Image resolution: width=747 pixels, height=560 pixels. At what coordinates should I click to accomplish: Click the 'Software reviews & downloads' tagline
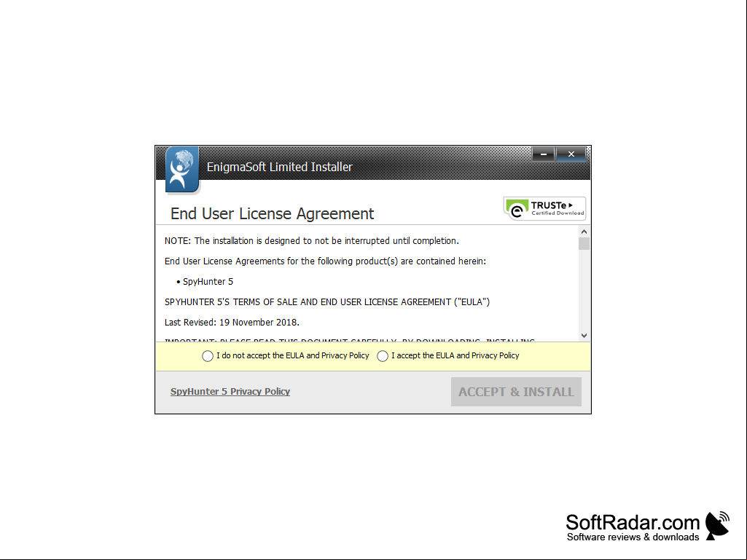click(633, 537)
